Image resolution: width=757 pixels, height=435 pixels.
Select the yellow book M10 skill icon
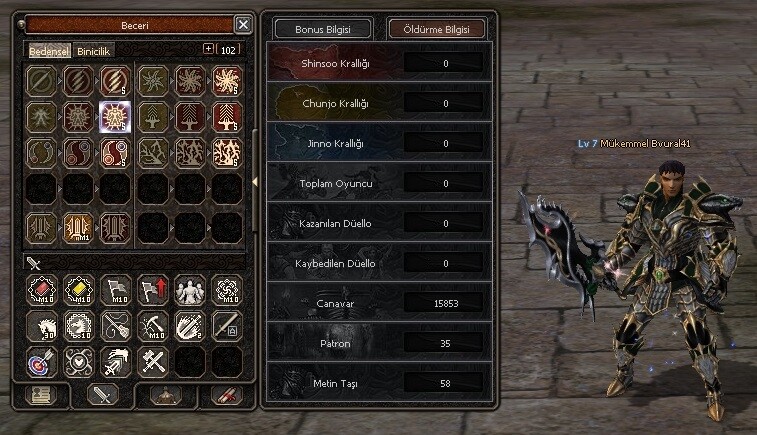coord(79,290)
